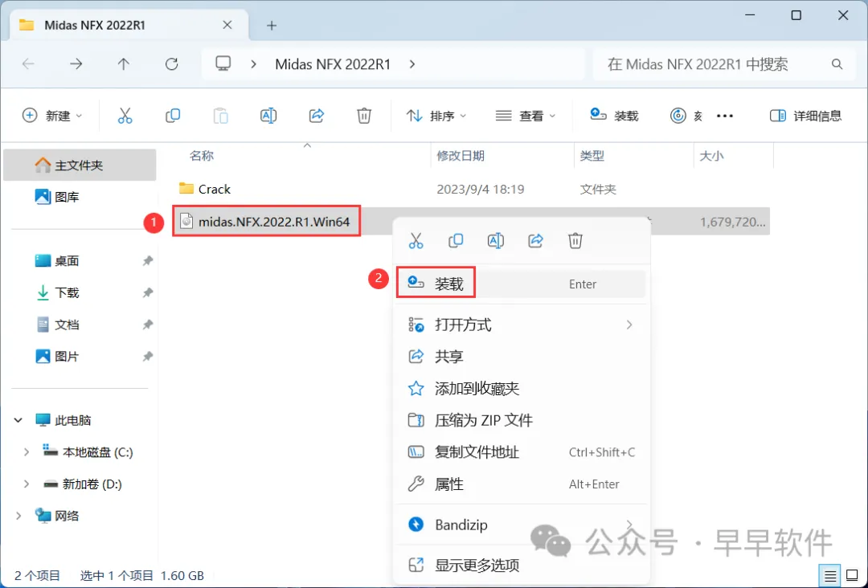This screenshot has width=868, height=588.
Task: Click the Delete icon in context menu
Action: point(575,241)
